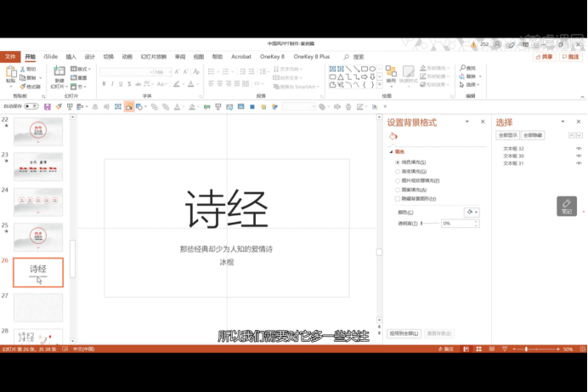The height and width of the screenshot is (392, 588).
Task: Click the increase font size icon
Action: (x=177, y=71)
